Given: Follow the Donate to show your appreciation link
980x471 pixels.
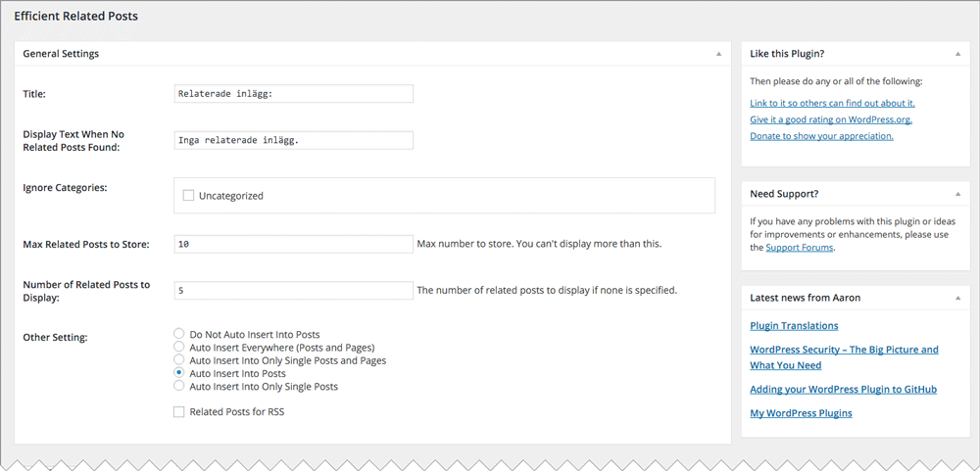Looking at the screenshot, I should click(x=821, y=135).
